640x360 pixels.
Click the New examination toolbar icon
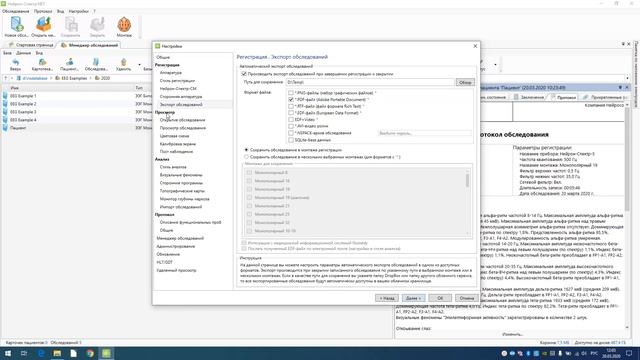click(x=17, y=24)
